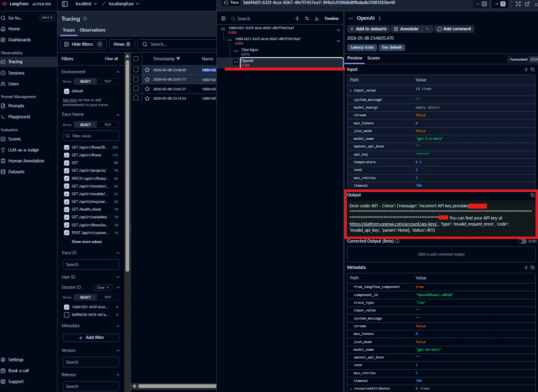
Task: Click the Hide filters button
Action: (84, 44)
